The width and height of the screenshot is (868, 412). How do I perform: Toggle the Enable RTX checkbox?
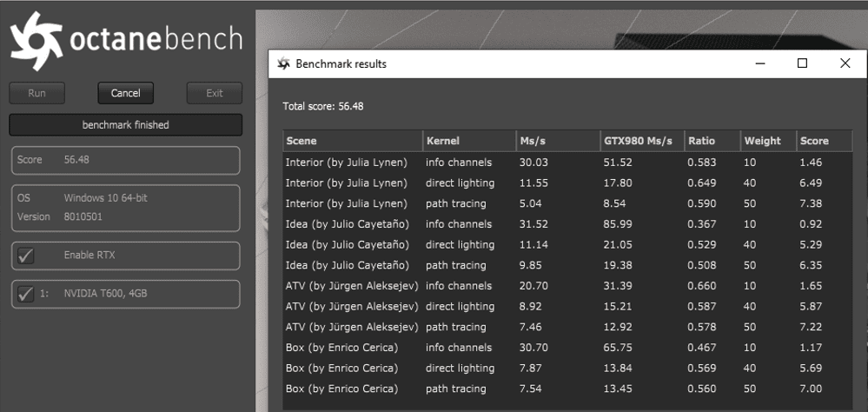pyautogui.click(x=25, y=256)
